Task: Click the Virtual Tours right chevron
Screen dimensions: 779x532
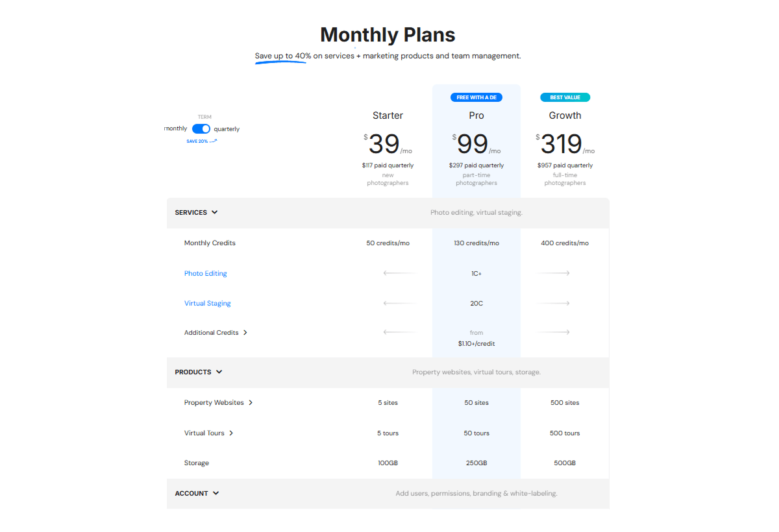Action: click(231, 433)
